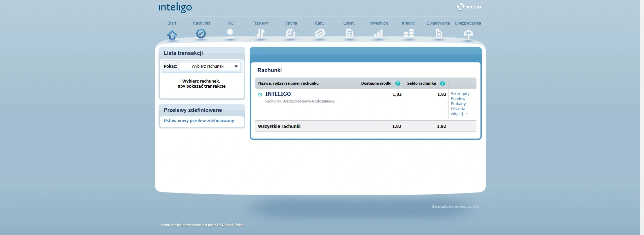
Task: Click the 09:50s session countdown
Action: click(474, 7)
